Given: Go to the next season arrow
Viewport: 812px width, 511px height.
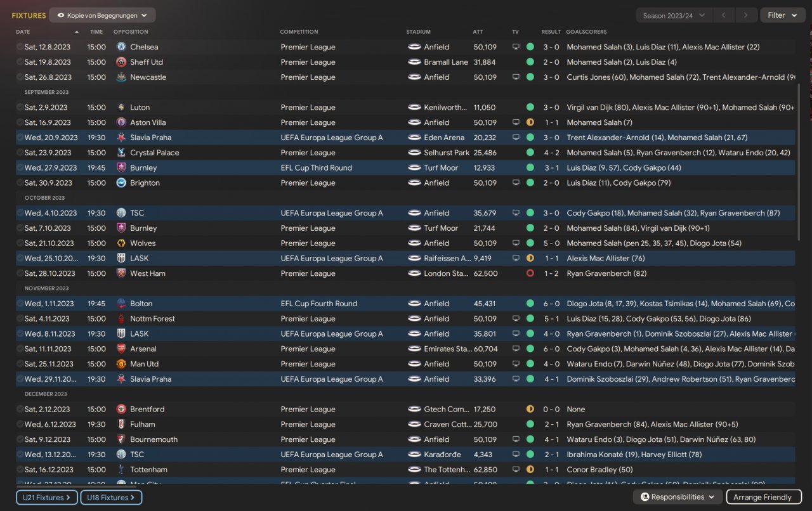Looking at the screenshot, I should click(746, 15).
